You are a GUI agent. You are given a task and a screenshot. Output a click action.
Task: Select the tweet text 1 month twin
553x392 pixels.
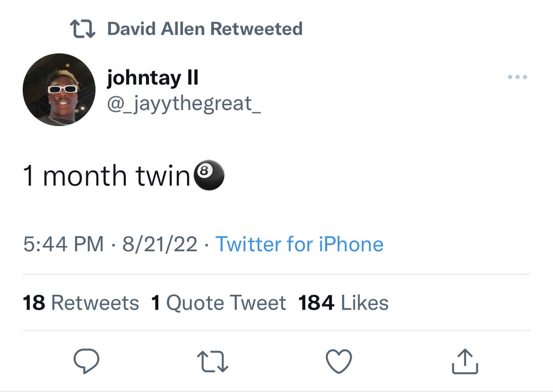pos(106,176)
